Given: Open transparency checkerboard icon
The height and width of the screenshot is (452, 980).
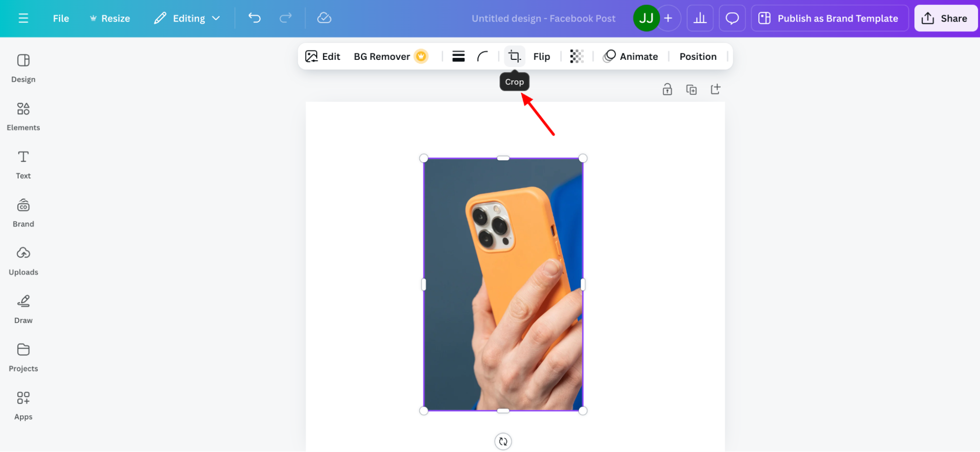Looking at the screenshot, I should 577,56.
